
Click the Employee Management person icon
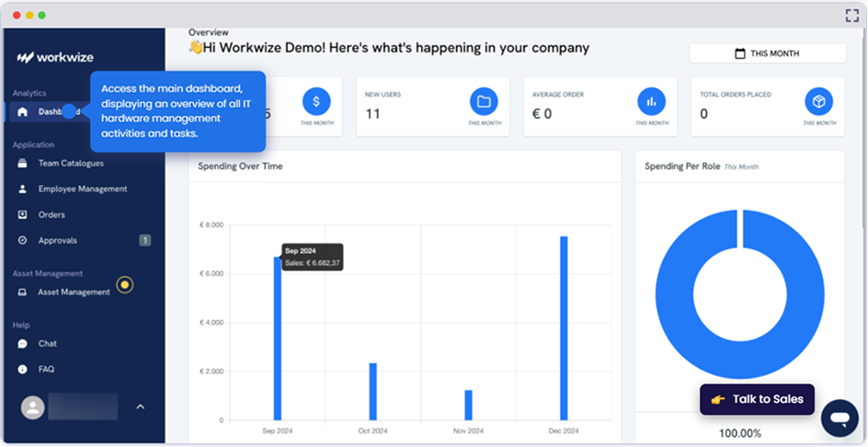point(23,189)
